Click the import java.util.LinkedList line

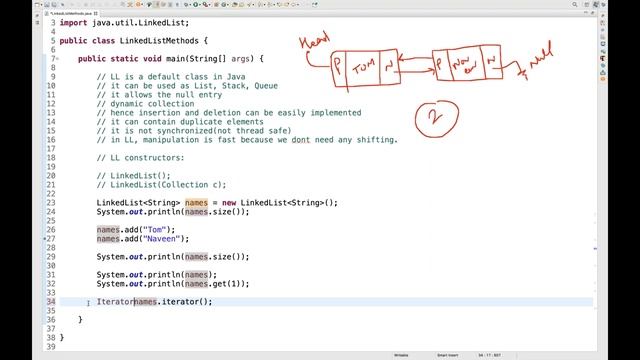point(124,23)
